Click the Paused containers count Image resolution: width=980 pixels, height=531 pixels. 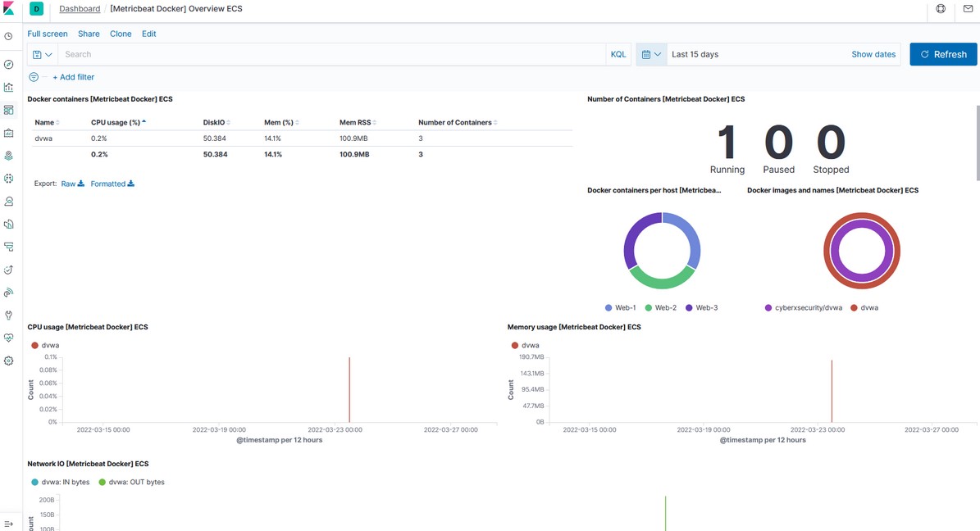pyautogui.click(x=779, y=143)
